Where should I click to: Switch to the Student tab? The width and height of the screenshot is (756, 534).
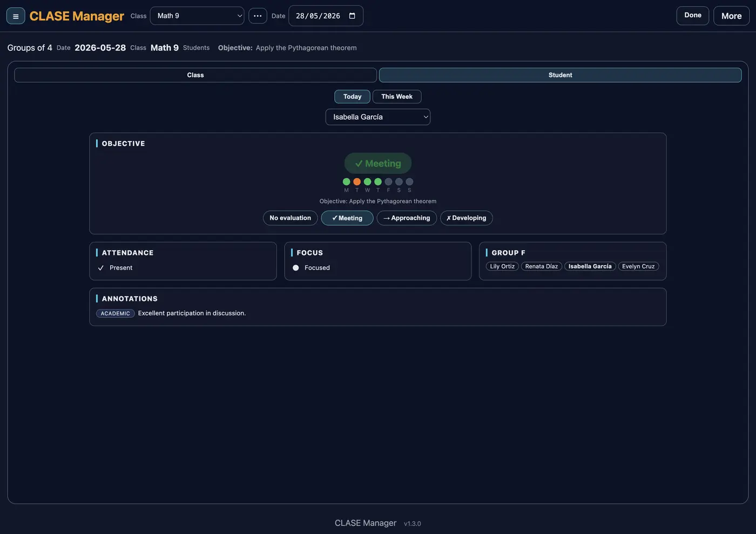pos(561,75)
